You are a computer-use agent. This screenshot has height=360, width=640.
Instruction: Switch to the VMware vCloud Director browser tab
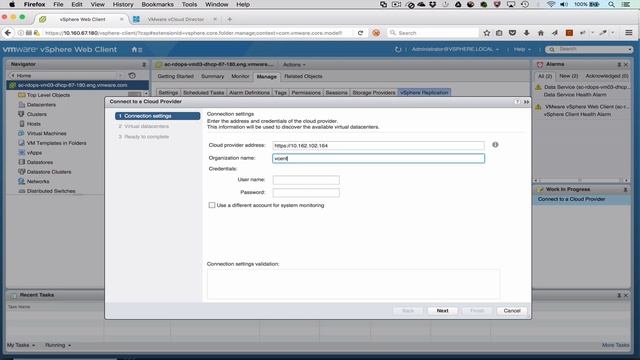[176, 19]
